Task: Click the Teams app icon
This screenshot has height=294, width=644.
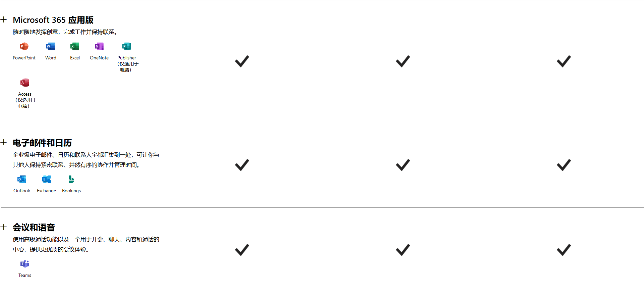Action: coord(25,264)
